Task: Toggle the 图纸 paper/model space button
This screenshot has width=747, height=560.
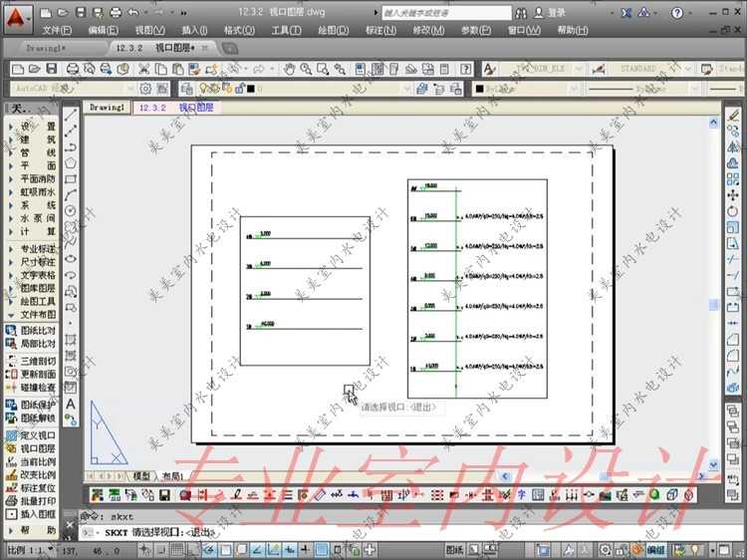Action: click(454, 549)
